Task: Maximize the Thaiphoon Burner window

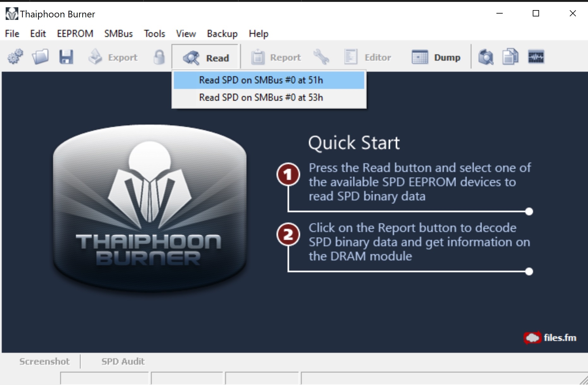Action: point(536,13)
